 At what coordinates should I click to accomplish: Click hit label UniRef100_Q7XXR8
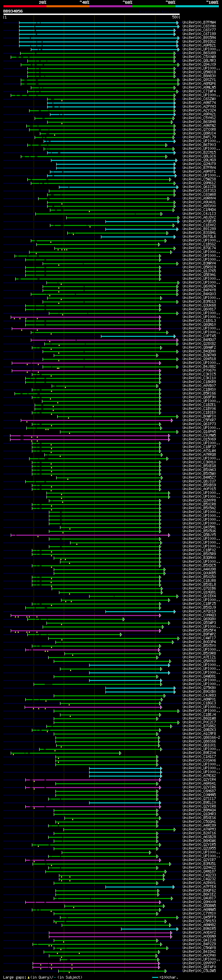(199, 129)
